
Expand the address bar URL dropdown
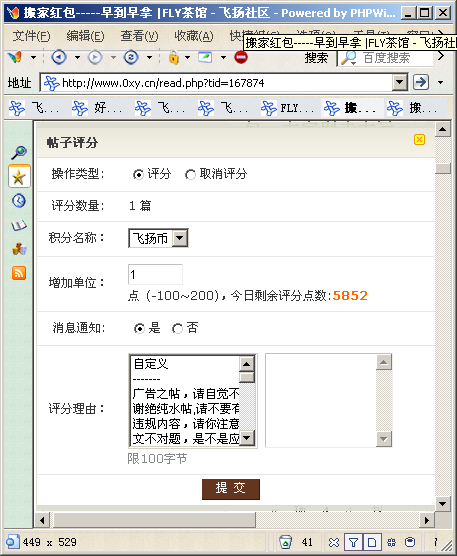tap(400, 82)
